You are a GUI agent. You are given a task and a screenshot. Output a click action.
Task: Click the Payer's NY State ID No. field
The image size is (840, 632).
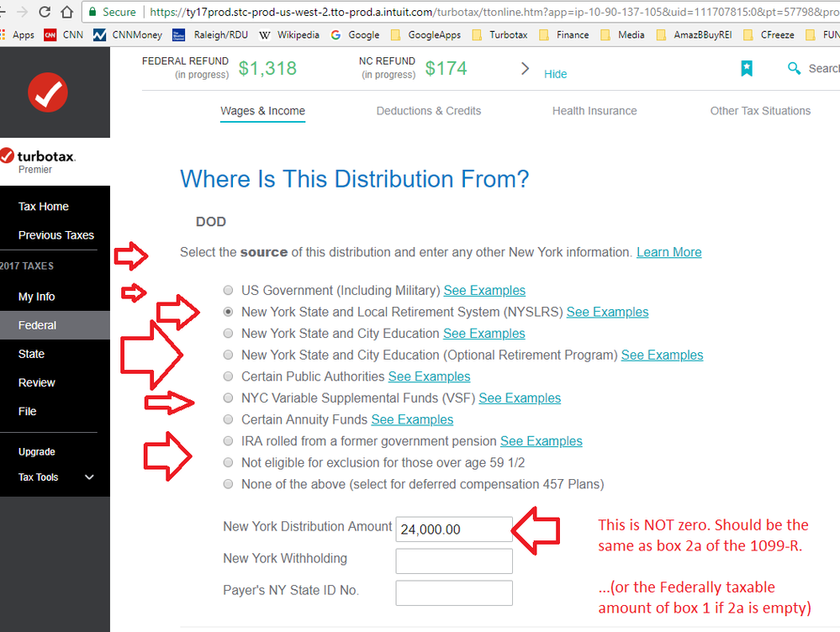[454, 592]
